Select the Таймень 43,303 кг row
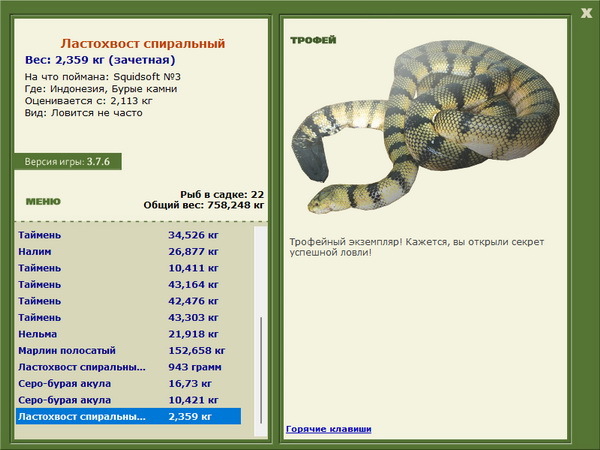Screen dimensions: 600x450 129,317
